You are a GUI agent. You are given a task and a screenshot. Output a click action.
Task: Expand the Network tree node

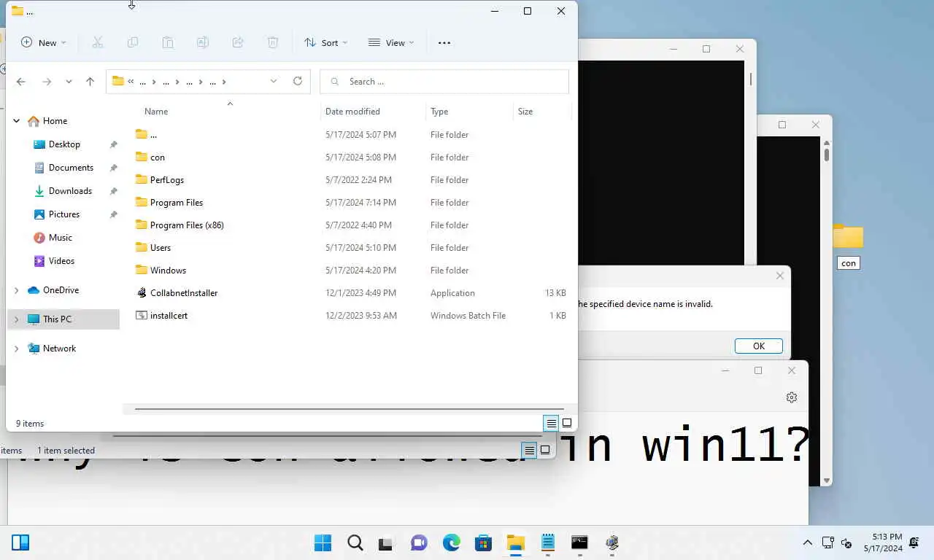pyautogui.click(x=17, y=349)
